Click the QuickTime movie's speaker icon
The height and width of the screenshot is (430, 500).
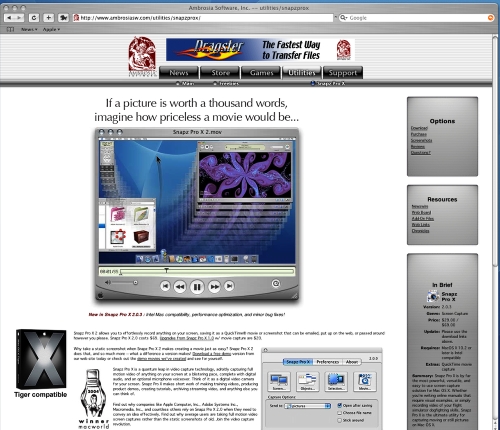pos(107,283)
